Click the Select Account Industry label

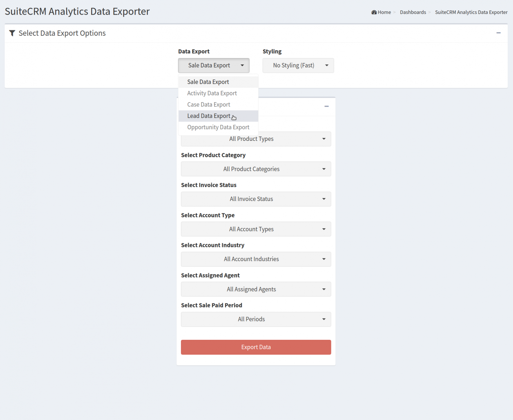point(213,245)
